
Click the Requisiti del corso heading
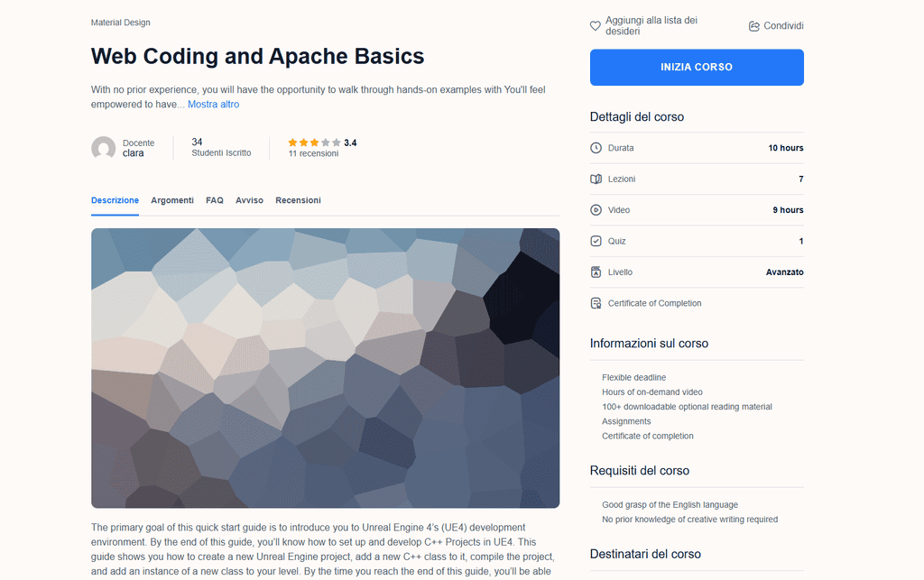(640, 471)
